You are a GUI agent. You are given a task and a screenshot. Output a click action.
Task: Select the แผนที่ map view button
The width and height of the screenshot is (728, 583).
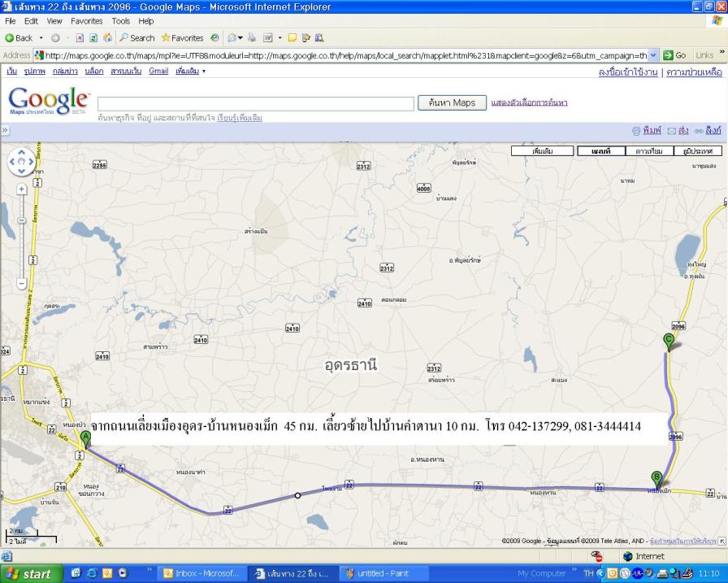click(600, 151)
